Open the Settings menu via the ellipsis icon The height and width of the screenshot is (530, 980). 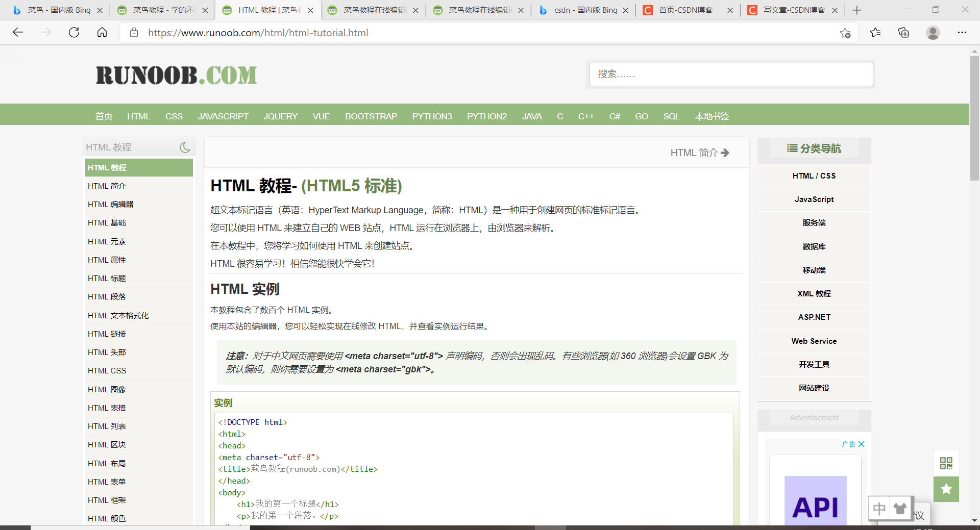pos(962,33)
